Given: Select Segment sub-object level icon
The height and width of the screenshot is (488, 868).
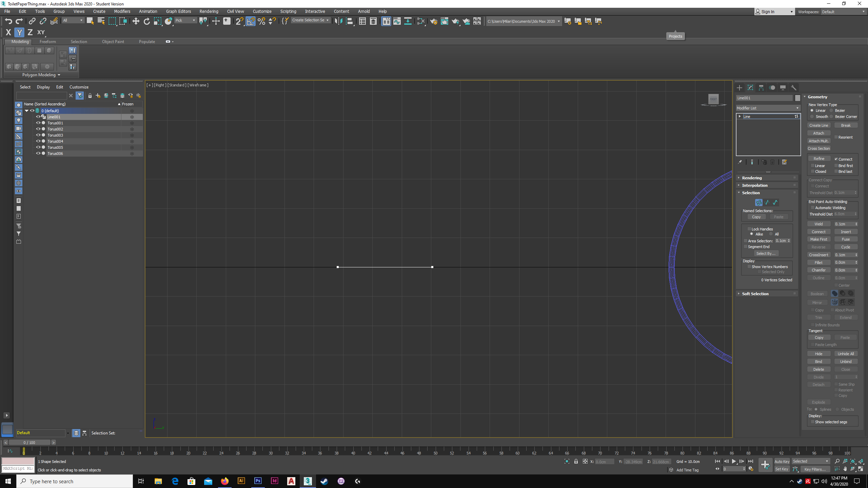Looking at the screenshot, I should pyautogui.click(x=767, y=202).
